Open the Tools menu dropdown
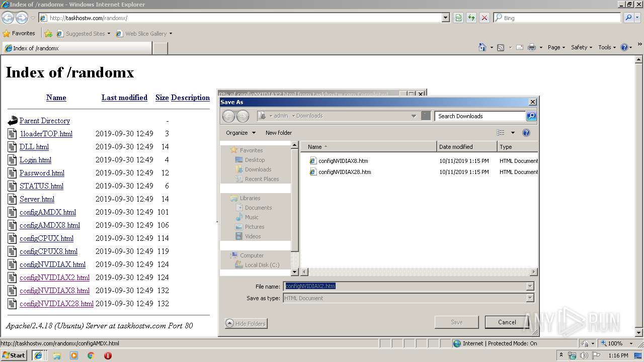Screen dimensions: 644x362 [x=607, y=47]
